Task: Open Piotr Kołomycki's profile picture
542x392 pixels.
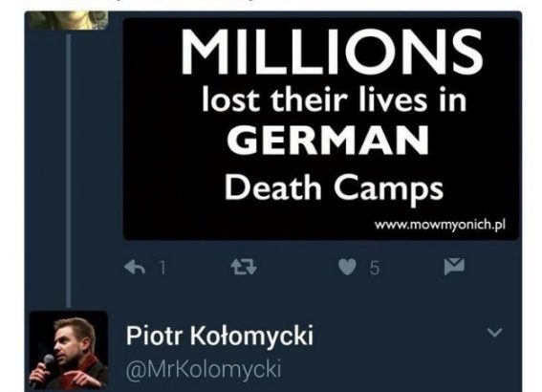Action: [x=69, y=350]
